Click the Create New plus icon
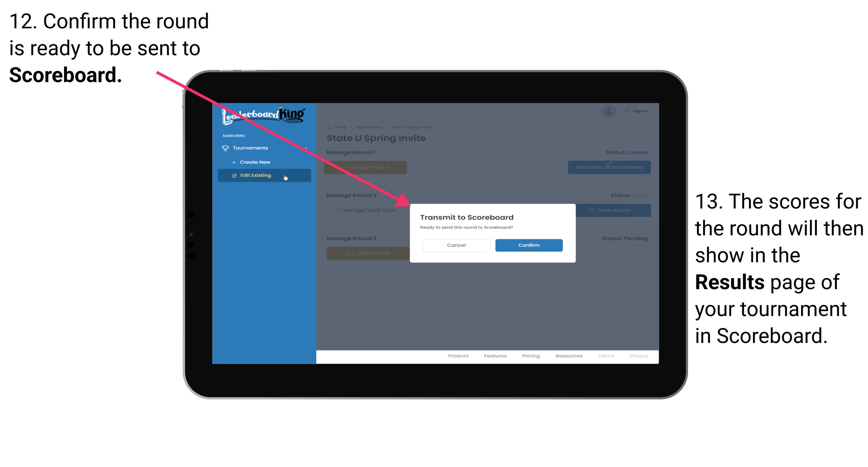 pyautogui.click(x=234, y=162)
